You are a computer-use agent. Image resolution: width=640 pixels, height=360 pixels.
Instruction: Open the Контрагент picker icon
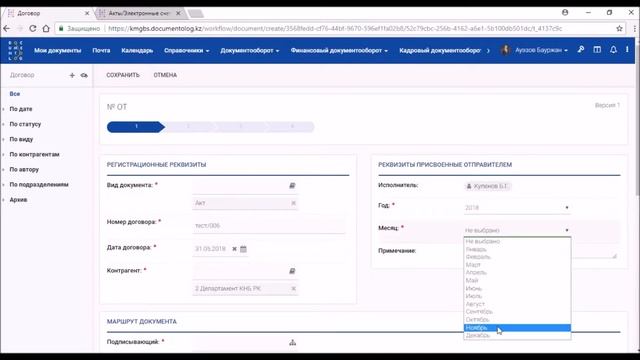(x=292, y=271)
